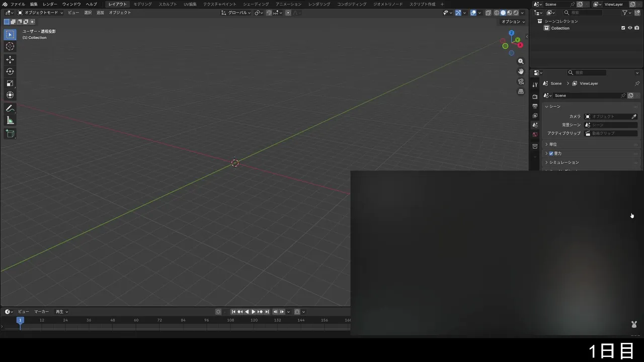644x362 pixels.
Task: Open the Scene properties tab icon
Action: coord(535,125)
